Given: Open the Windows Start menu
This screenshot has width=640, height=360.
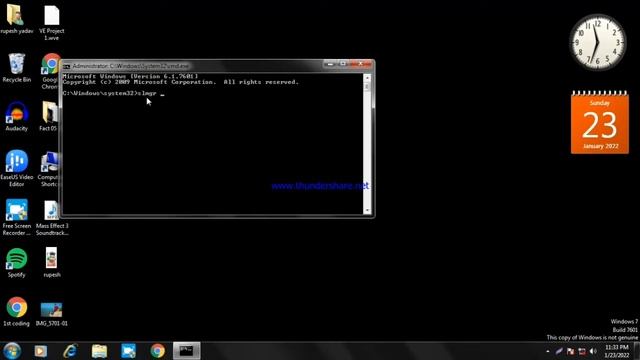Looking at the screenshot, I should click(x=12, y=351).
